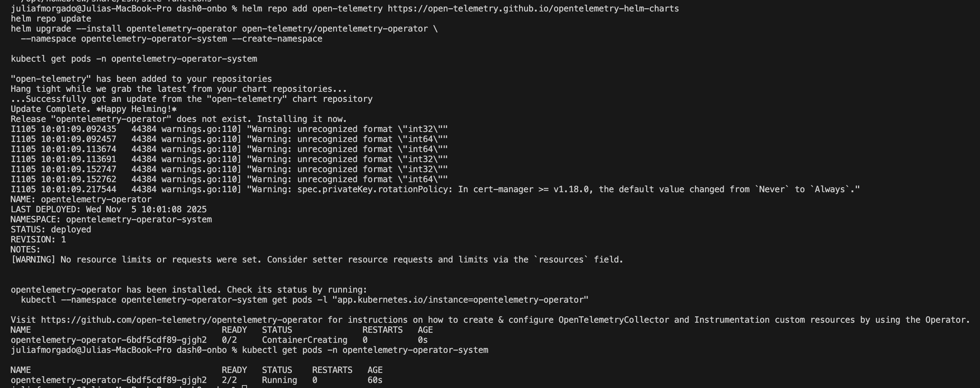Click the 2/2 ready value

tap(229, 380)
